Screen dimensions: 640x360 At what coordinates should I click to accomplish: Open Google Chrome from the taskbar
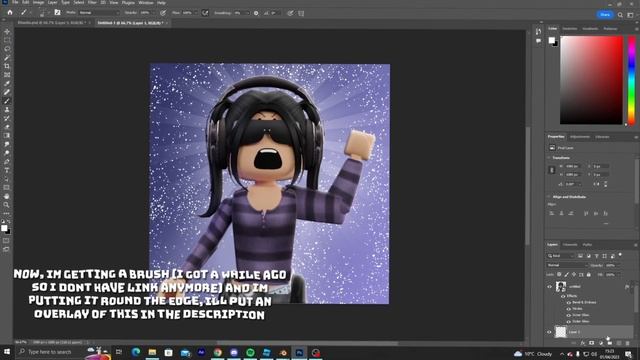tap(218, 352)
